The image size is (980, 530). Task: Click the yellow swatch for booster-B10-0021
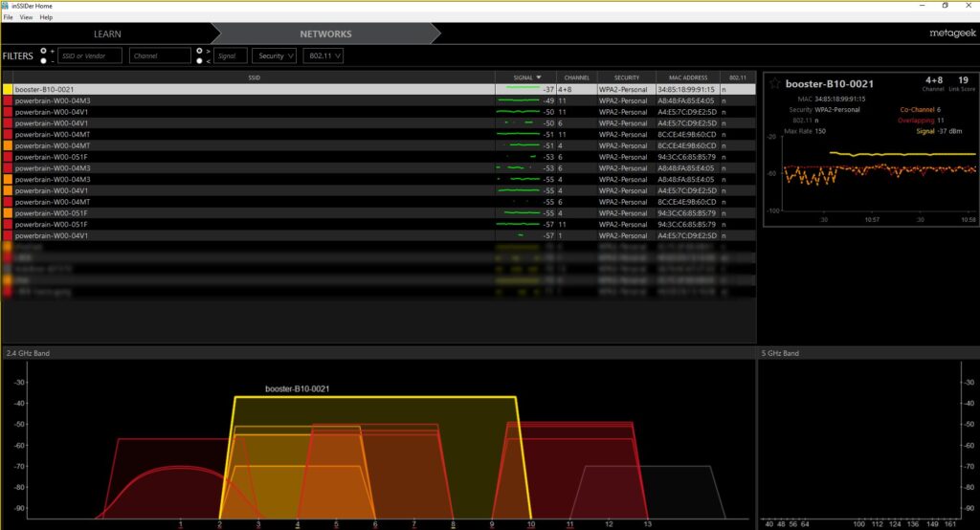pyautogui.click(x=8, y=89)
